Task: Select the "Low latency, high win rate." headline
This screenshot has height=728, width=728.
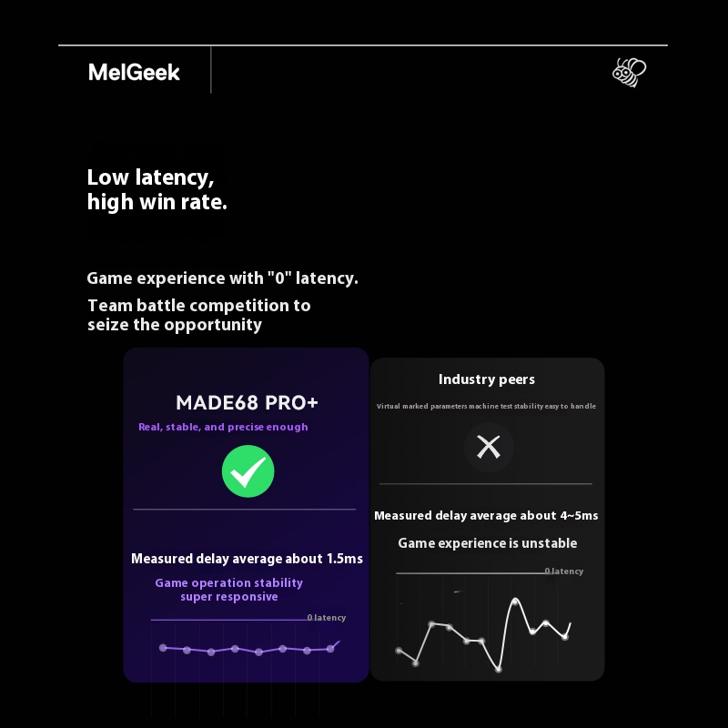Action: pyautogui.click(x=157, y=189)
